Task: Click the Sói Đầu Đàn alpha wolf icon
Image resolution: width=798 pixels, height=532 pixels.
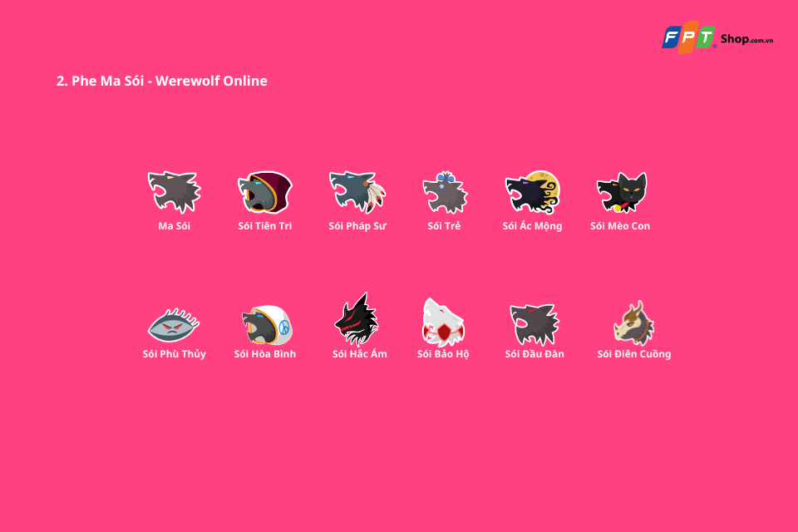Action: pos(534,325)
